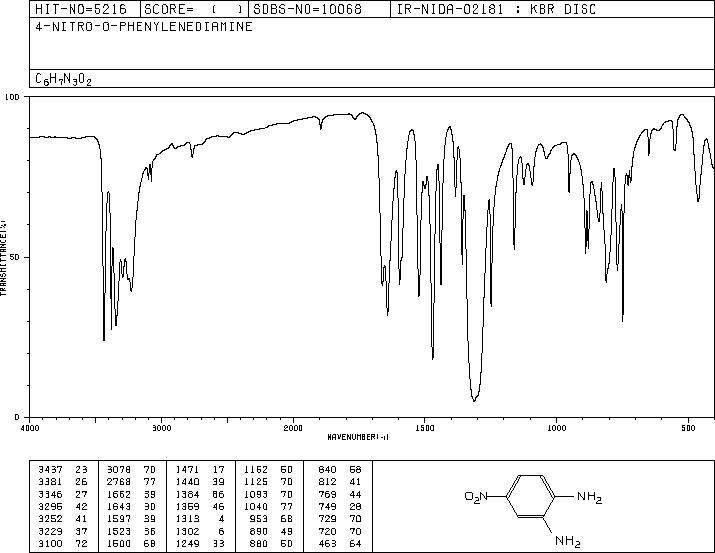Click peak table entry 3252

50,519
